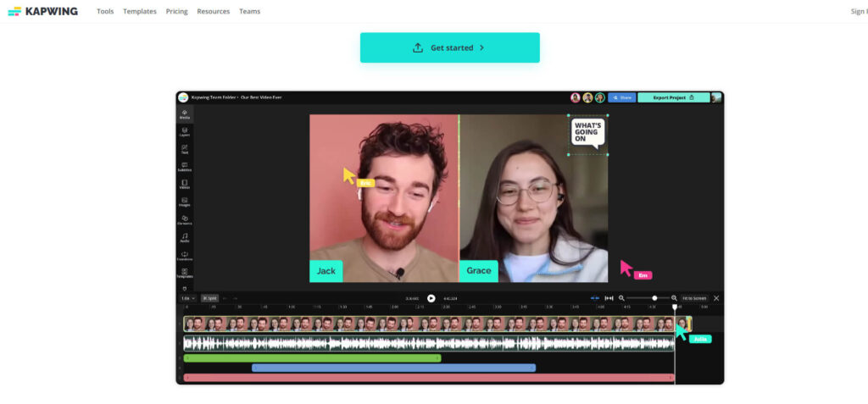Click the chevron arrow on Get started
868x404 pixels.
(x=481, y=47)
